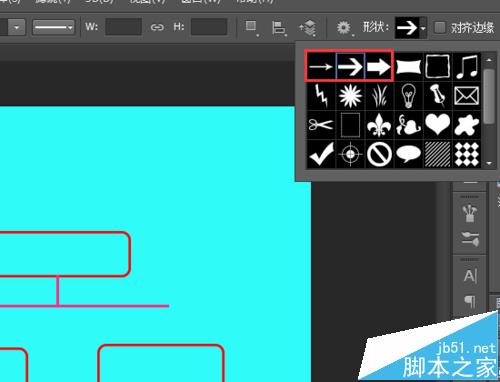Select the bold block arrow shape

point(379,66)
